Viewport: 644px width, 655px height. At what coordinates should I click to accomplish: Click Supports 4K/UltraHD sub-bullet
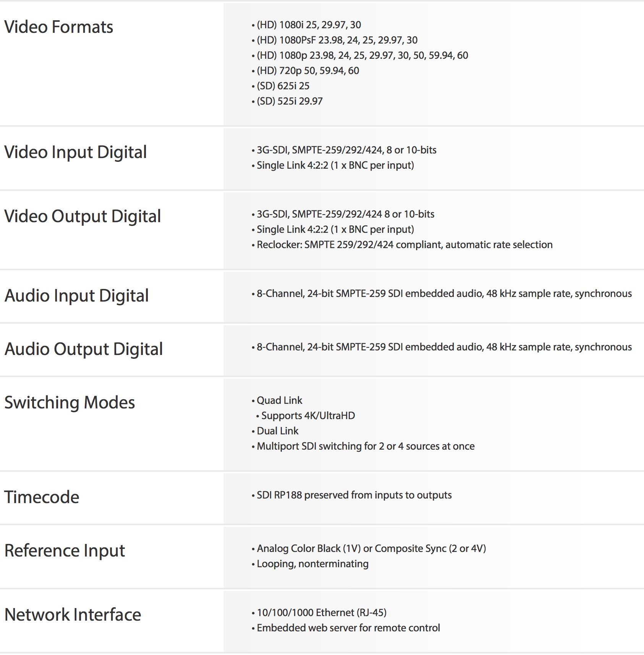[x=306, y=416]
